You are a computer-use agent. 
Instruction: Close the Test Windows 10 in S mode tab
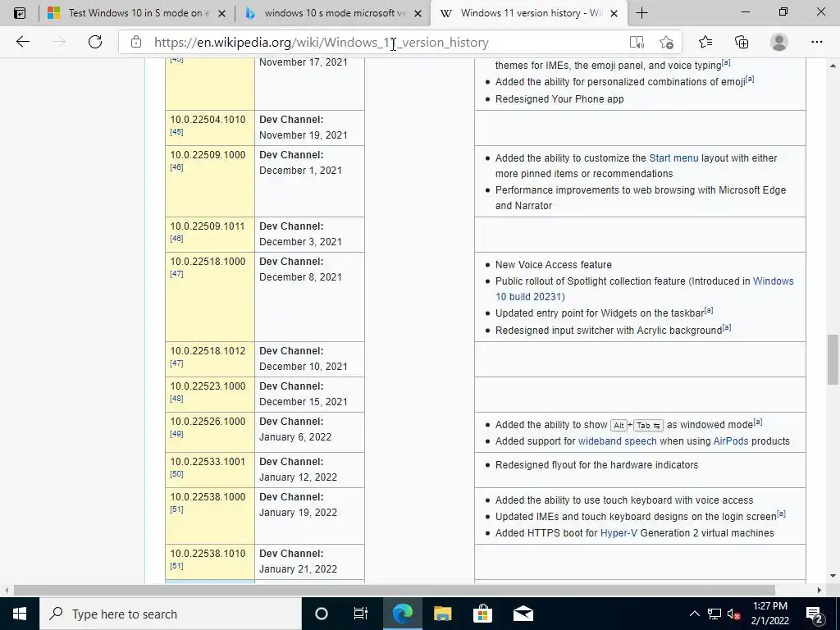point(221,13)
